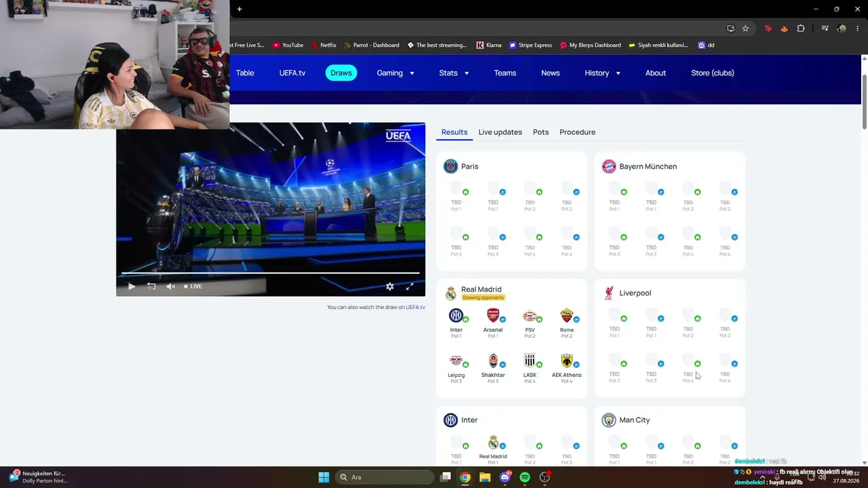This screenshot has width=868, height=488.
Task: Select the Shakhtar opponent crest
Action: pyautogui.click(x=493, y=361)
